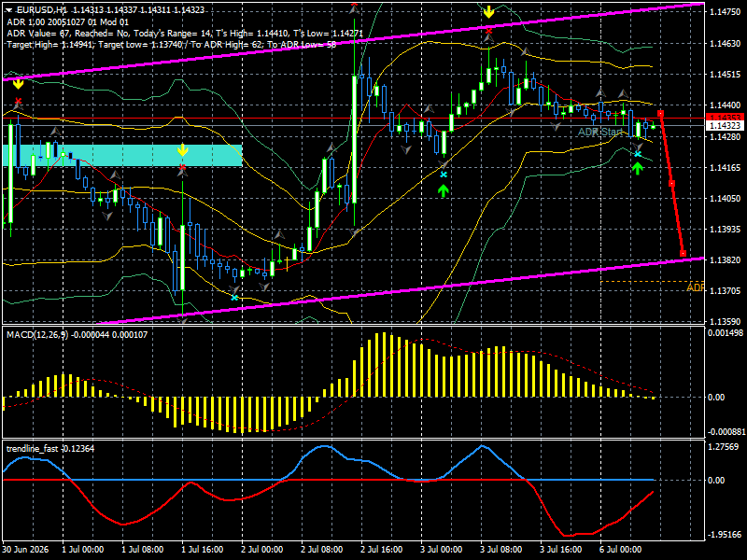Open the chart menu triangle beside EURUSD,H1
Viewport: 747px width, 560px height.
coord(10,10)
